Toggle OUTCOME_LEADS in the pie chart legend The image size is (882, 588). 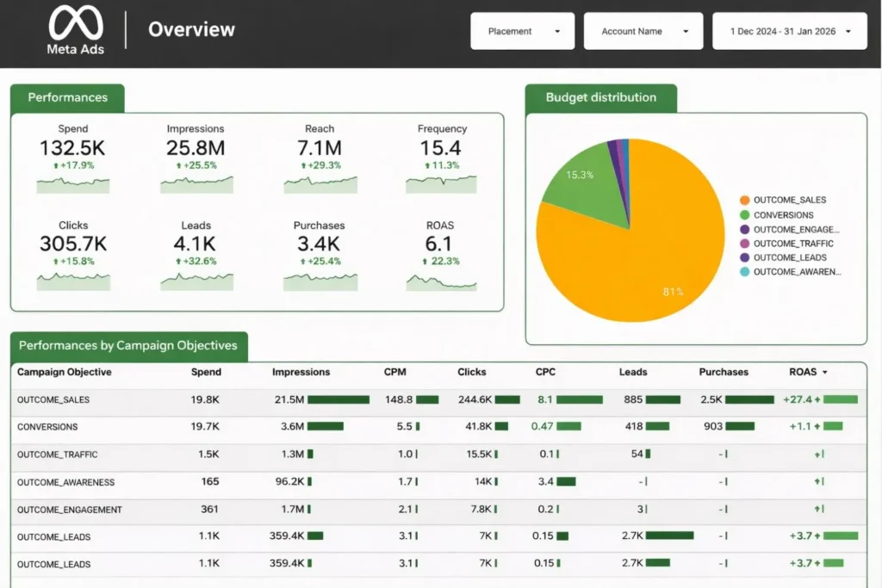789,257
